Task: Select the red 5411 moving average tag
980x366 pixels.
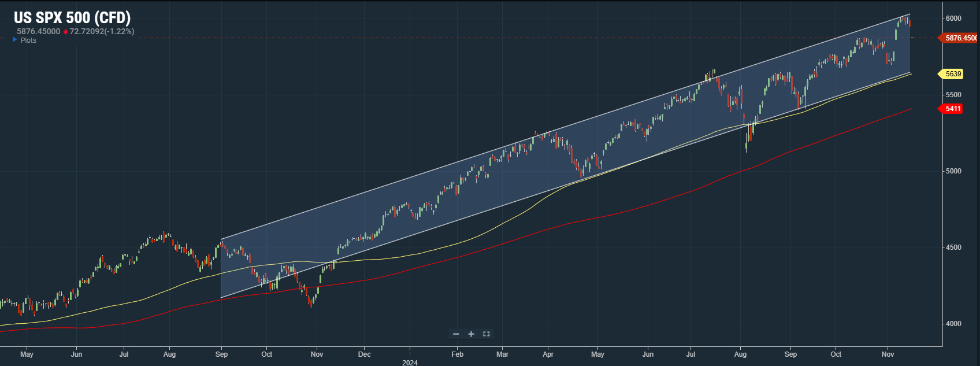Action: (x=951, y=109)
